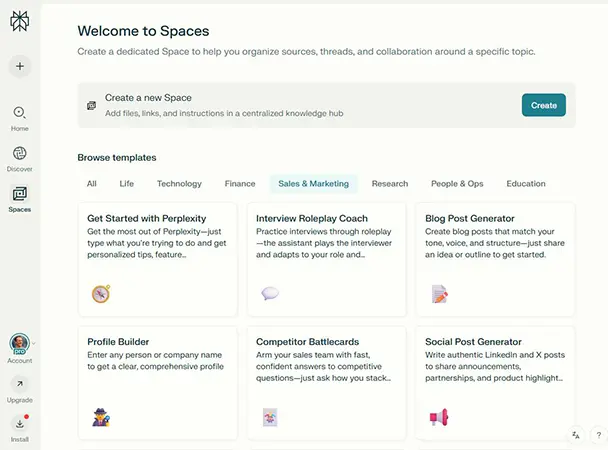Click the Perplexity logo icon
The height and width of the screenshot is (450, 608).
tap(19, 21)
